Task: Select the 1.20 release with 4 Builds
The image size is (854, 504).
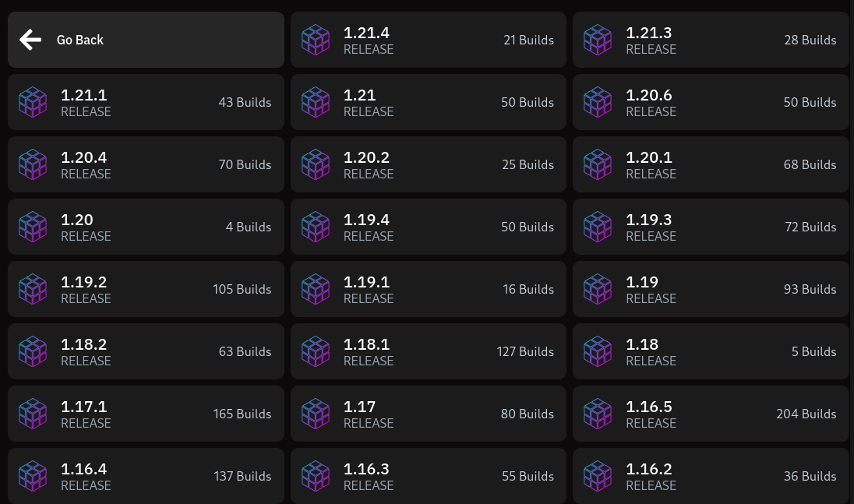Action: pyautogui.click(x=146, y=227)
